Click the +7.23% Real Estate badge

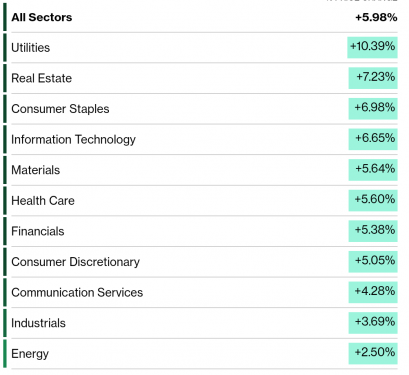[373, 78]
